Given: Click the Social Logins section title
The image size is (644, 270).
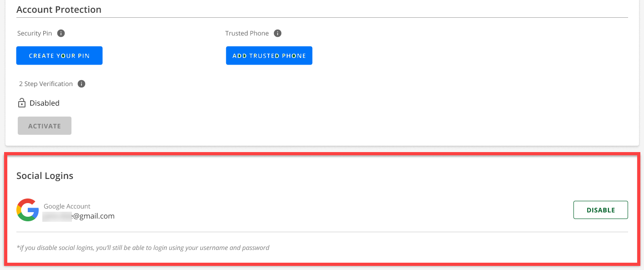Looking at the screenshot, I should pos(45,175).
